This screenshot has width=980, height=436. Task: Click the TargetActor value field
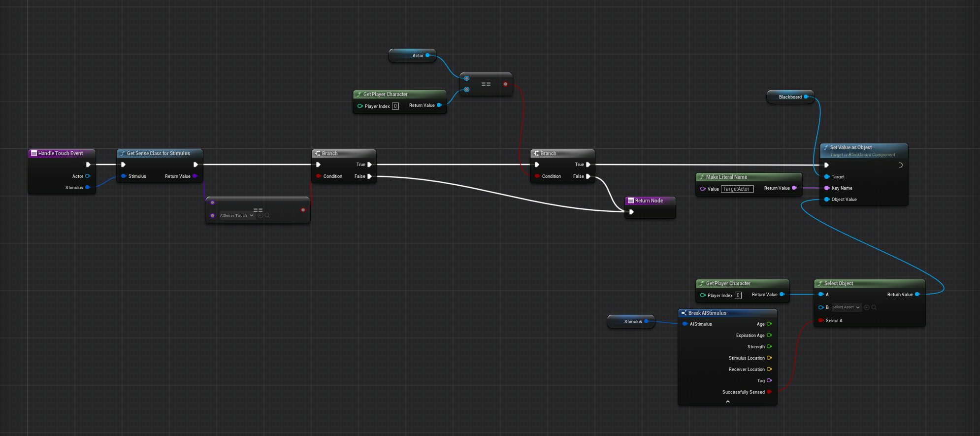pyautogui.click(x=737, y=189)
